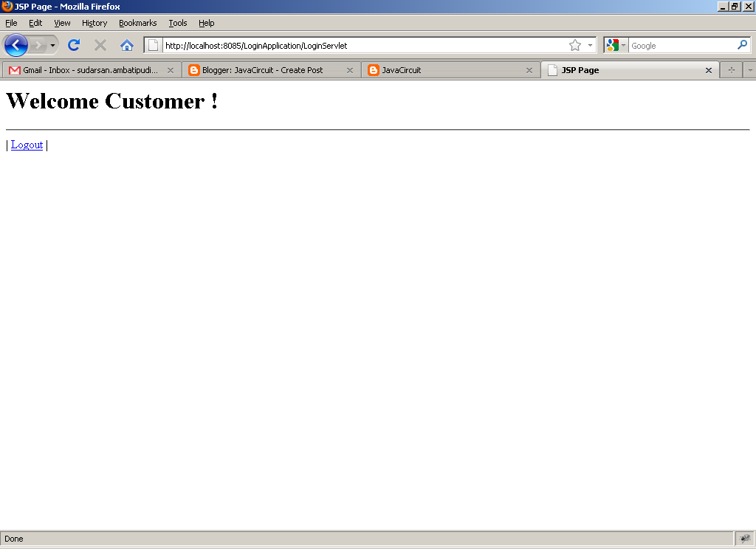Screen dimensions: 756x549
Task: Open the File menu
Action: click(x=11, y=23)
